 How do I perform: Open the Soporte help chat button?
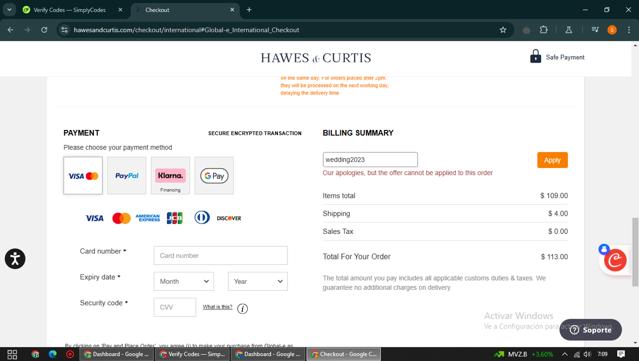[591, 330]
